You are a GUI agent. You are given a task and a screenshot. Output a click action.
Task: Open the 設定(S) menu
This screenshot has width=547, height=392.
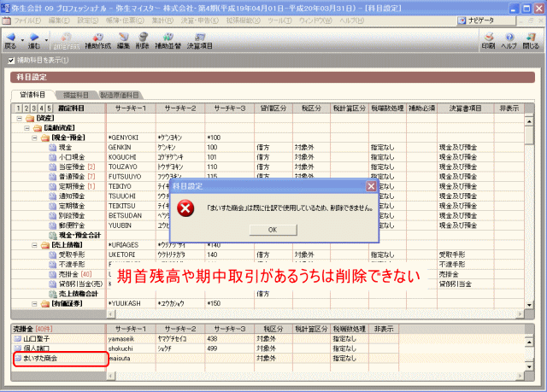(x=88, y=20)
